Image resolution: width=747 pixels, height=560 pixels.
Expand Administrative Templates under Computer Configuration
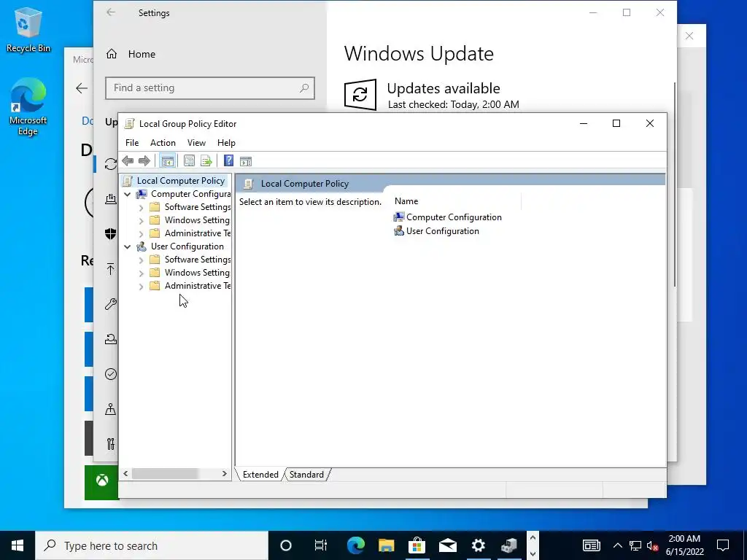[141, 234]
